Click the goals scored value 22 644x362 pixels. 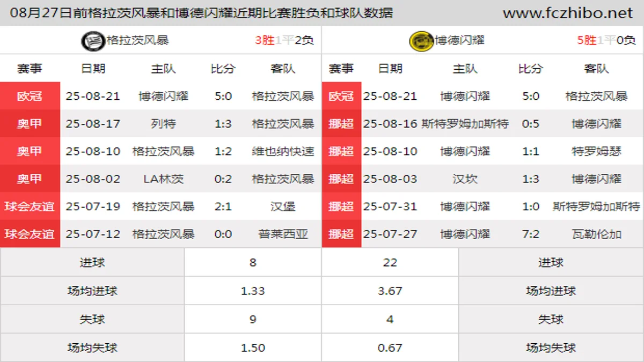[390, 262]
